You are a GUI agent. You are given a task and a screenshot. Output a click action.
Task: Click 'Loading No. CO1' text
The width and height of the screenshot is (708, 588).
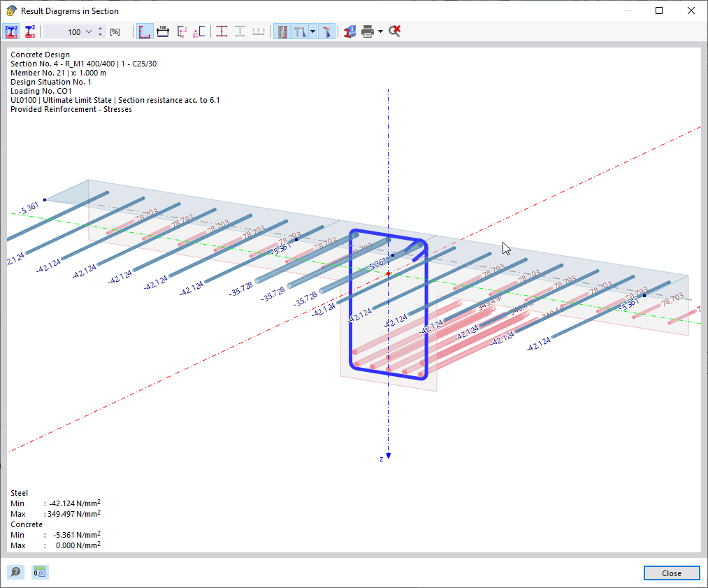point(41,91)
